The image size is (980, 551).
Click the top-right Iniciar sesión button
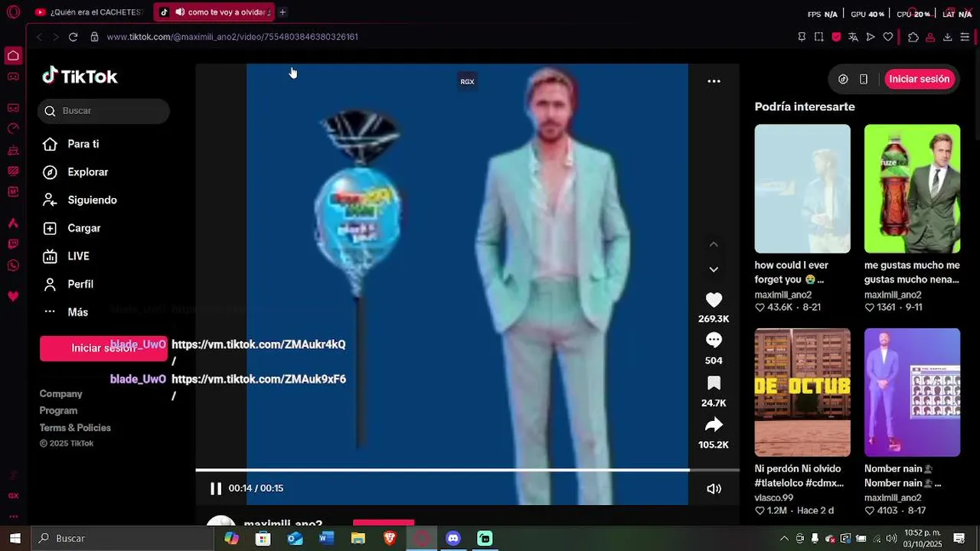point(919,79)
